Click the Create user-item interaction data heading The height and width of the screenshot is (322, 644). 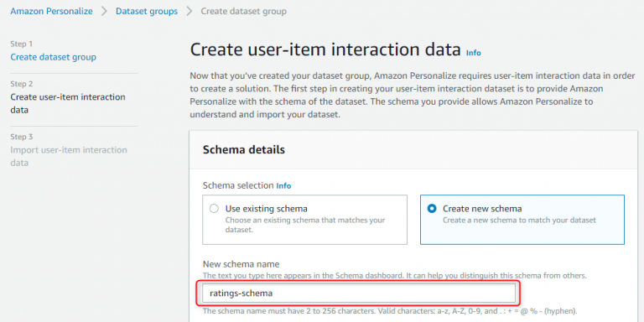pyautogui.click(x=325, y=49)
